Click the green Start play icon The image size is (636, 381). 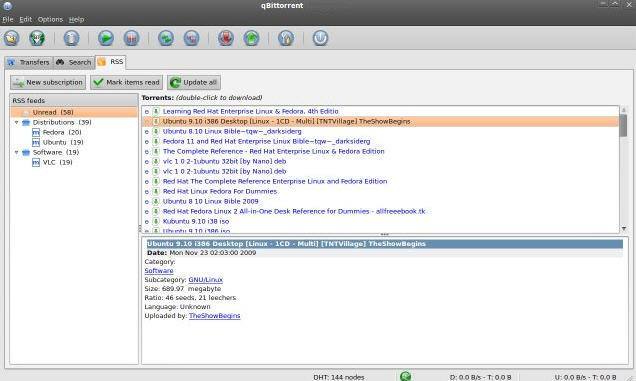point(106,38)
